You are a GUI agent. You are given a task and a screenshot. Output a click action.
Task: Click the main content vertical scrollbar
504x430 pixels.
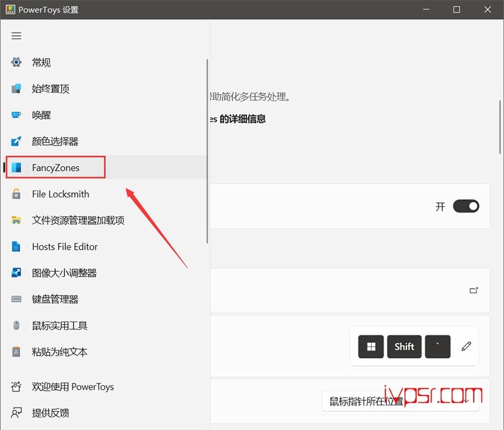[x=500, y=127]
